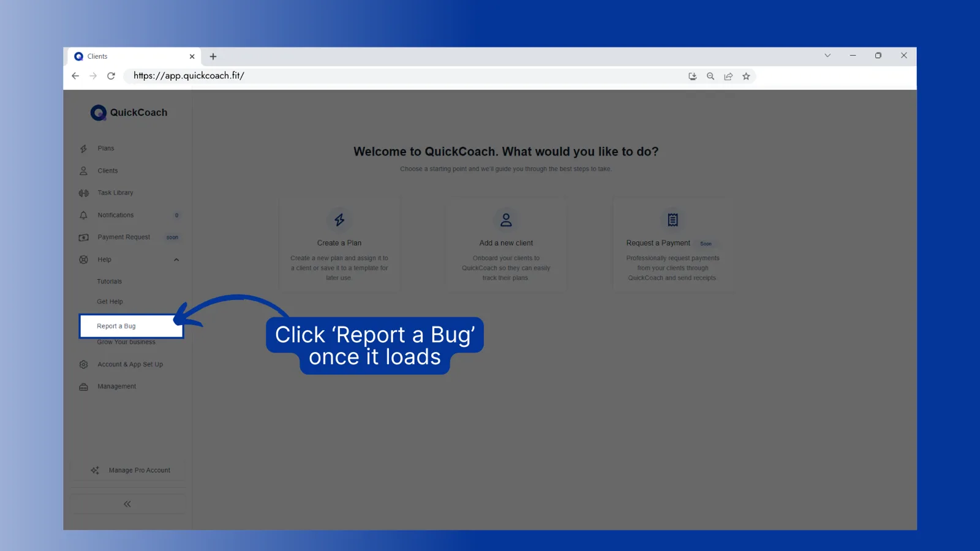Click the Welcome to QuickCoach heading

coord(506,152)
